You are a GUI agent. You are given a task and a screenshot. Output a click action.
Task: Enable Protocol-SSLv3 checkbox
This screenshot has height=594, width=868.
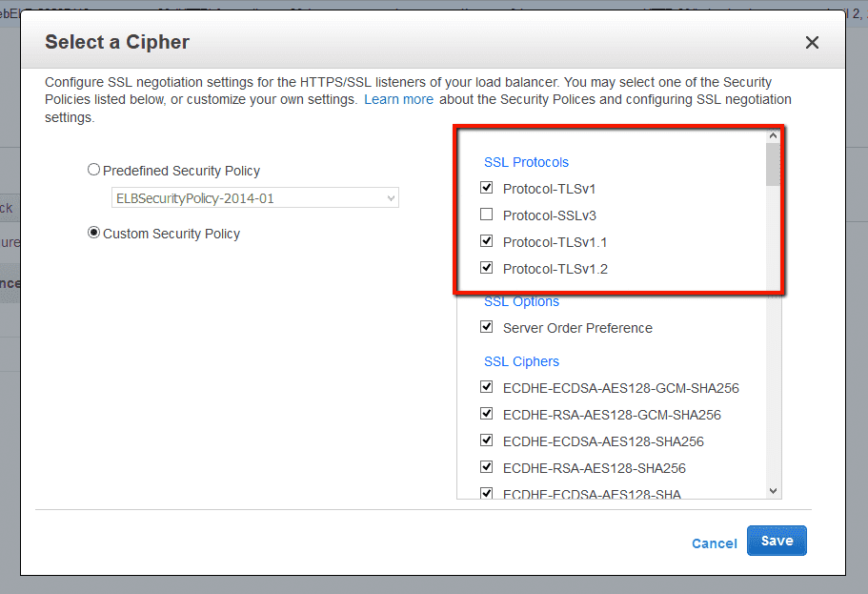point(486,215)
